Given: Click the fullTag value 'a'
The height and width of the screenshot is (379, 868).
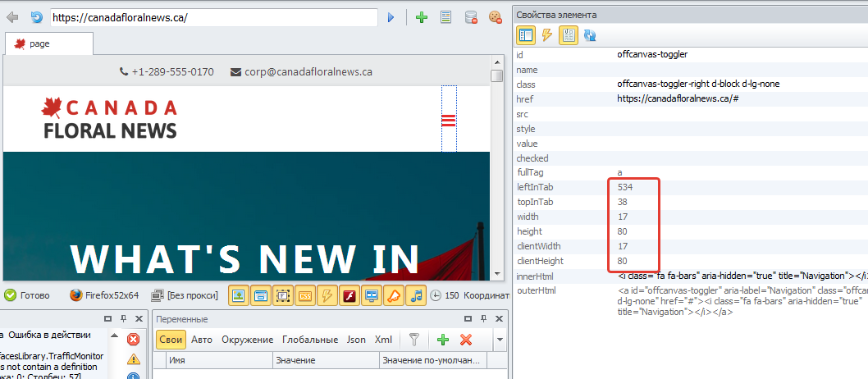Looking at the screenshot, I should 619,172.
